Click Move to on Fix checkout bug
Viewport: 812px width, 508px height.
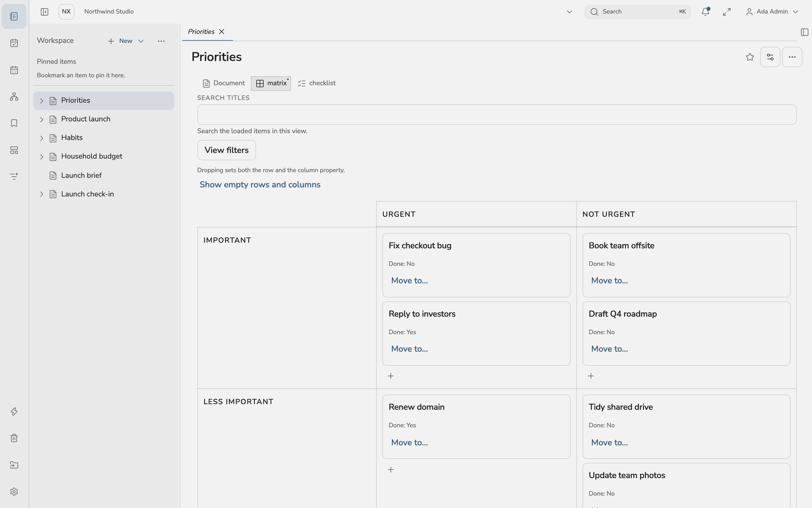410,281
